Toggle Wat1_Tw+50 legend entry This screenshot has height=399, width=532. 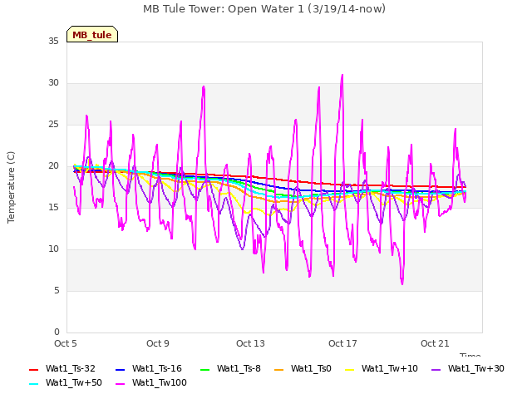66,383
